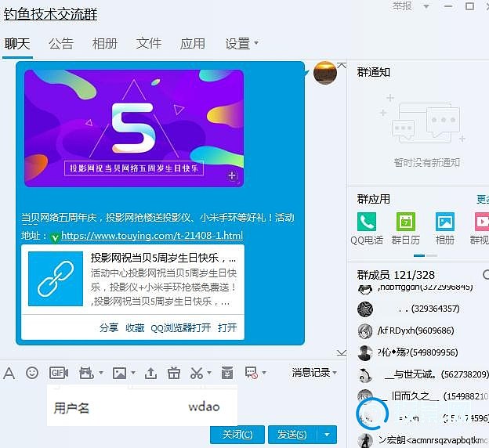The height and width of the screenshot is (448, 489).
Task: Click QQ浏览器打开 on the link card
Action: [x=180, y=327]
